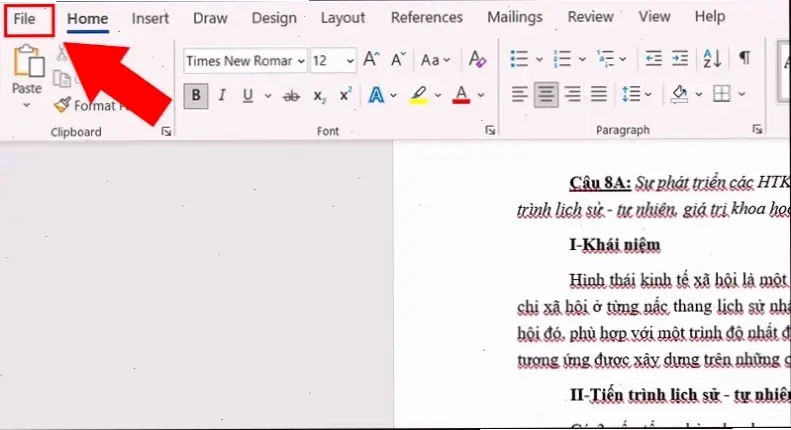
Task: Toggle Strikethrough formatting
Action: tap(291, 95)
